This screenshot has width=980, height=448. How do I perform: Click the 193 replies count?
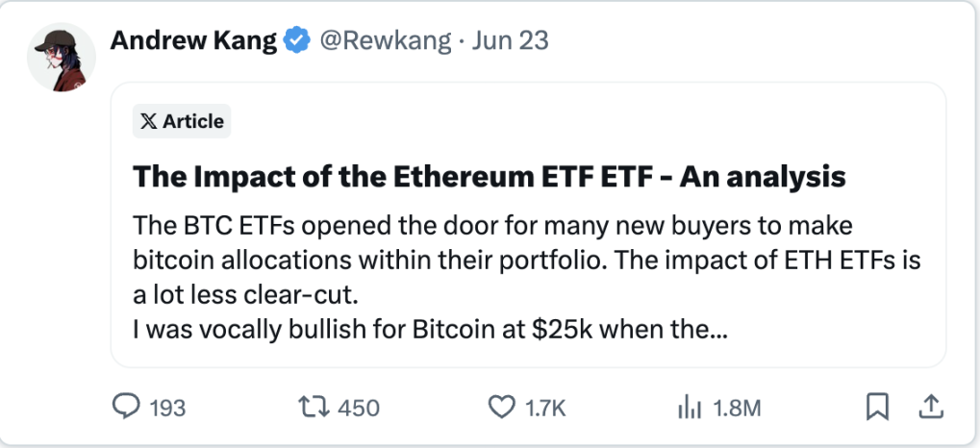pos(167,409)
